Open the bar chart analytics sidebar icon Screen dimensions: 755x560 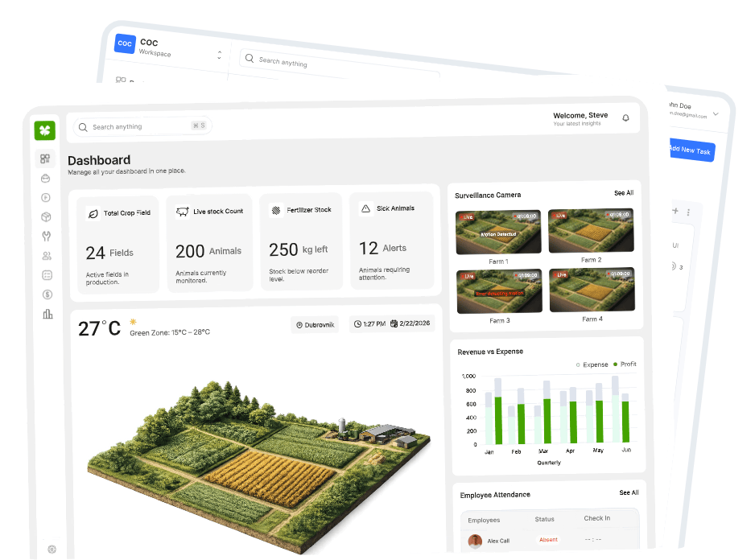tap(47, 314)
